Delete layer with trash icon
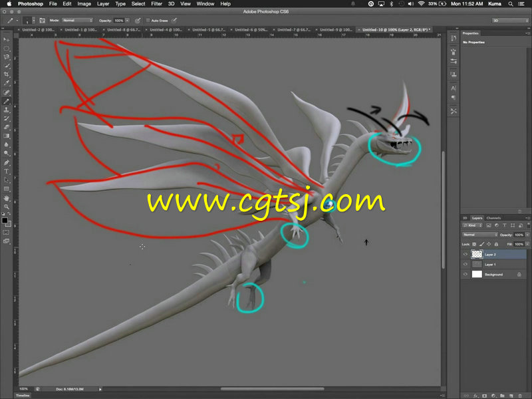This screenshot has height=399, width=532. tap(520, 396)
